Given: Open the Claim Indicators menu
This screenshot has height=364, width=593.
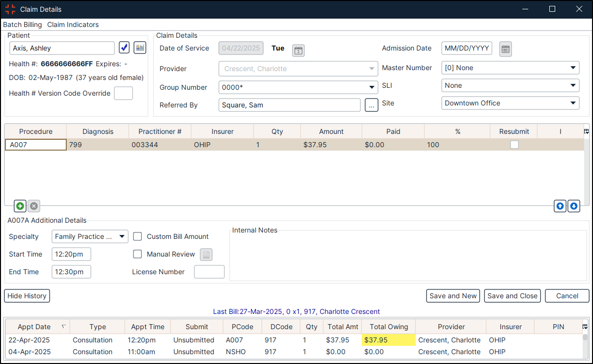Looking at the screenshot, I should [x=73, y=25].
